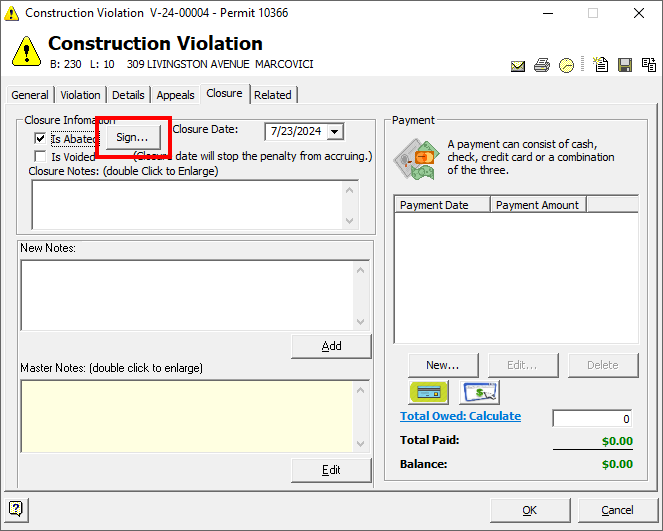Click the New Notes scroll down arrow
This screenshot has height=531, width=663.
click(361, 321)
